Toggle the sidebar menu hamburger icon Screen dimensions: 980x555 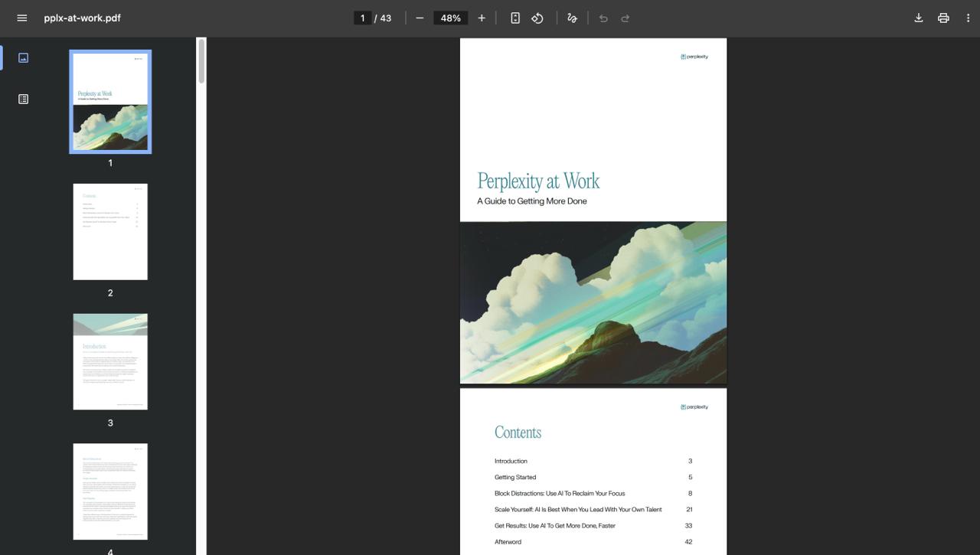tap(22, 18)
